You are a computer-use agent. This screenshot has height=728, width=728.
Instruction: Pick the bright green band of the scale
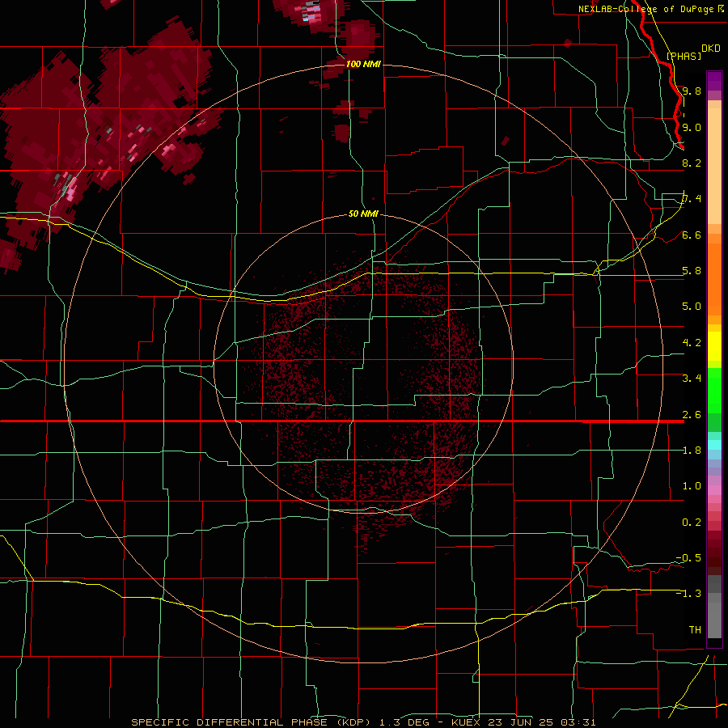[x=714, y=391]
